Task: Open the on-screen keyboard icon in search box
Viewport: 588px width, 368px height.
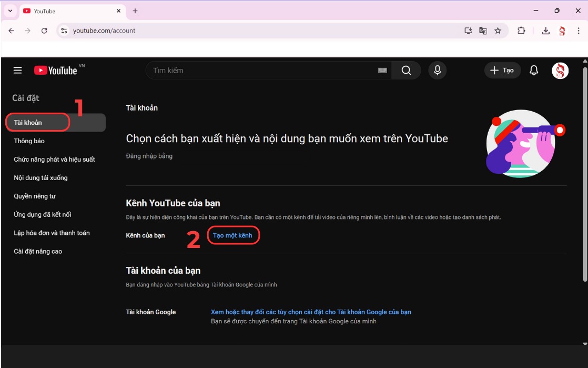Action: [382, 70]
